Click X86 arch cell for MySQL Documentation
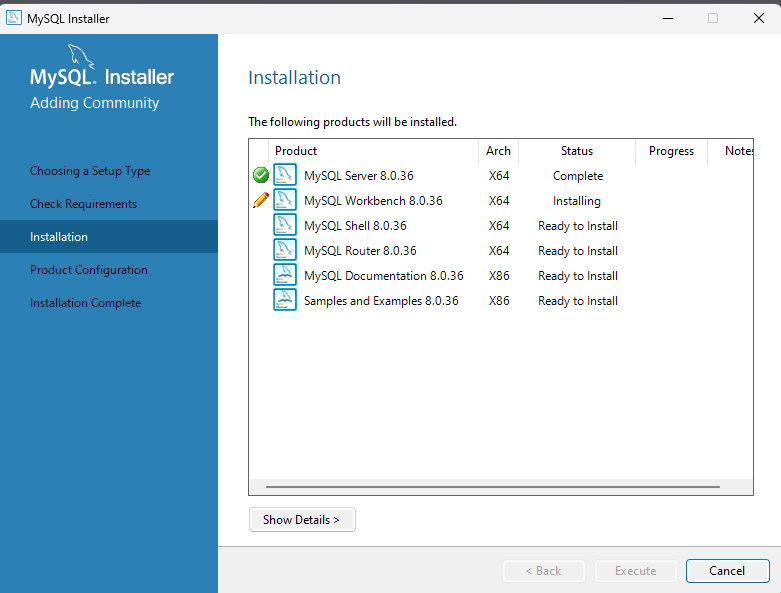781x593 pixels. pyautogui.click(x=499, y=275)
